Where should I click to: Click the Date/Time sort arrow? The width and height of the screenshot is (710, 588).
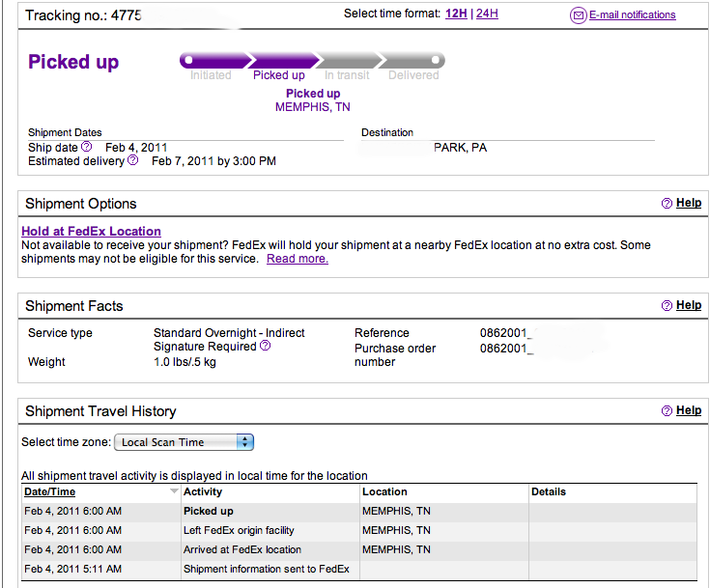pos(174,491)
